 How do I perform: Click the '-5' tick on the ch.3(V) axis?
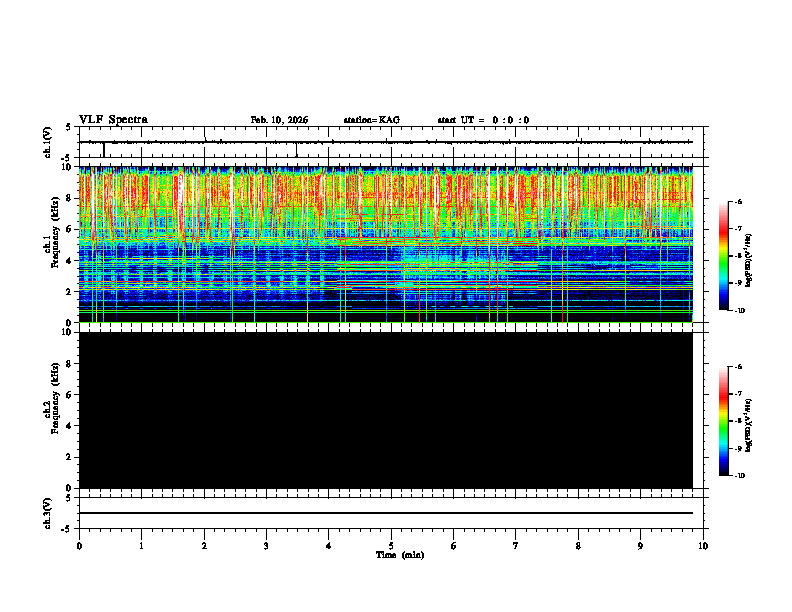tap(67, 529)
